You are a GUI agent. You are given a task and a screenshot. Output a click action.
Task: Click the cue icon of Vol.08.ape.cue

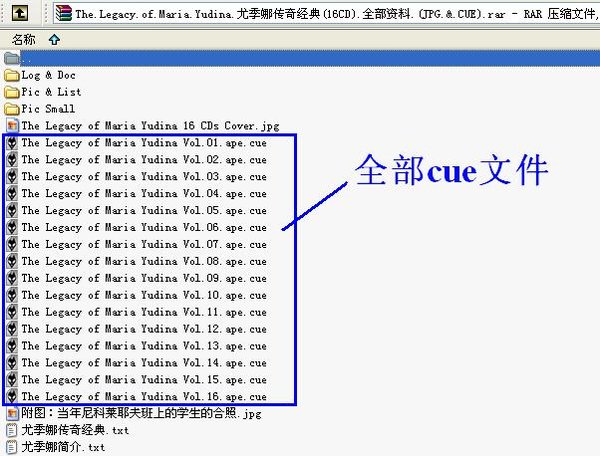point(12,262)
